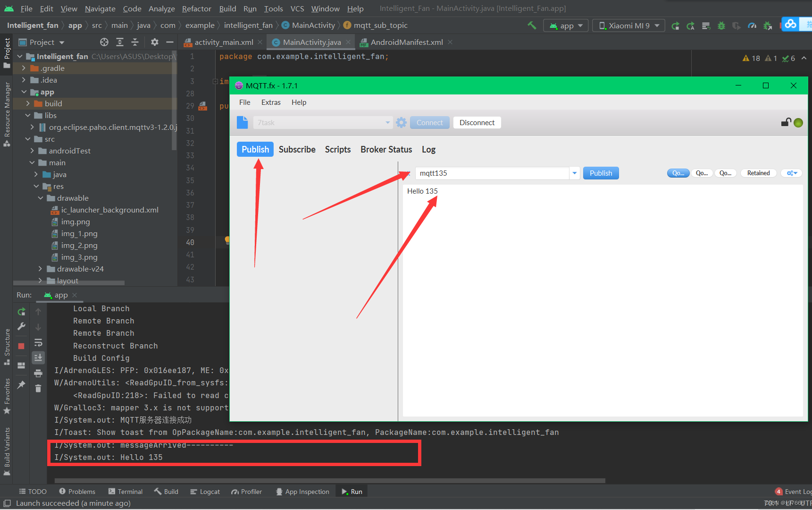Open the Extras menu in MQTT.fx
The height and width of the screenshot is (510, 812).
pyautogui.click(x=271, y=102)
